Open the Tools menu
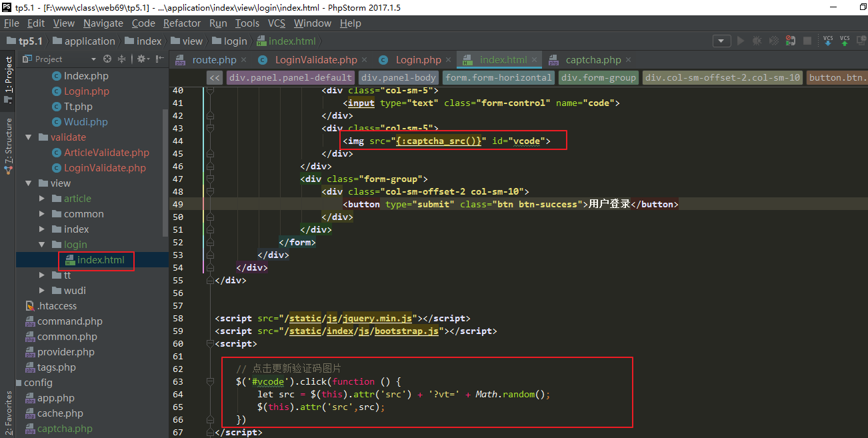This screenshot has width=868, height=438. (x=247, y=23)
